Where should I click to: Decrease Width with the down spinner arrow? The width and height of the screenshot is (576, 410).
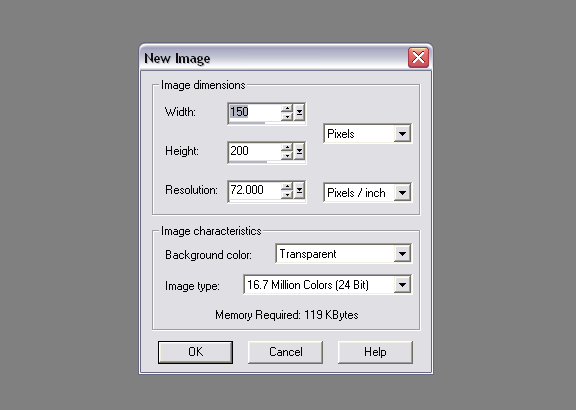coord(287,116)
